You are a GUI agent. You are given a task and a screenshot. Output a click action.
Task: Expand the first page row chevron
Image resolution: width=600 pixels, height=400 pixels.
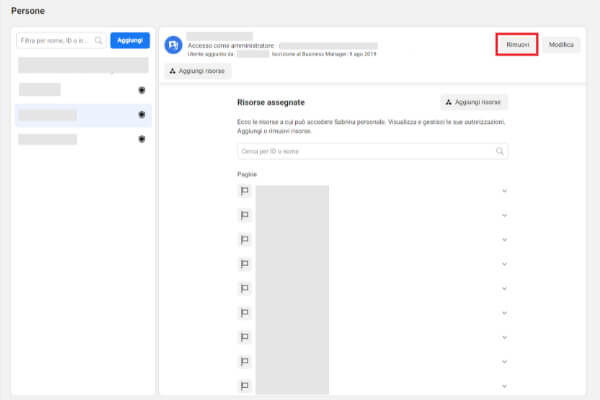pyautogui.click(x=503, y=190)
